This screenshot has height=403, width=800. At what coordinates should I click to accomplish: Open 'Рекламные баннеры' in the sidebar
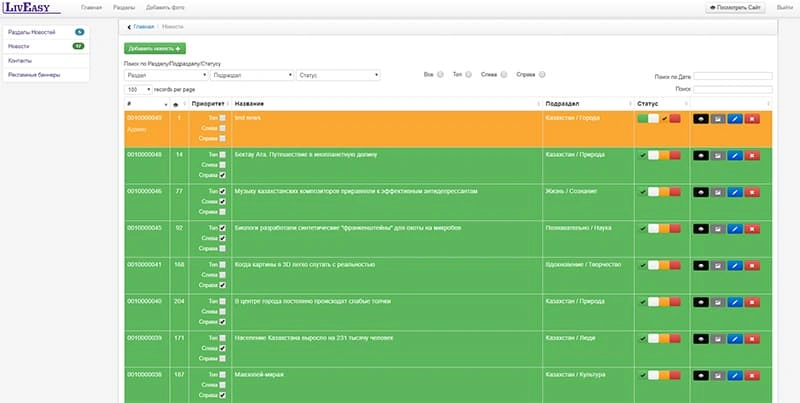[46, 75]
